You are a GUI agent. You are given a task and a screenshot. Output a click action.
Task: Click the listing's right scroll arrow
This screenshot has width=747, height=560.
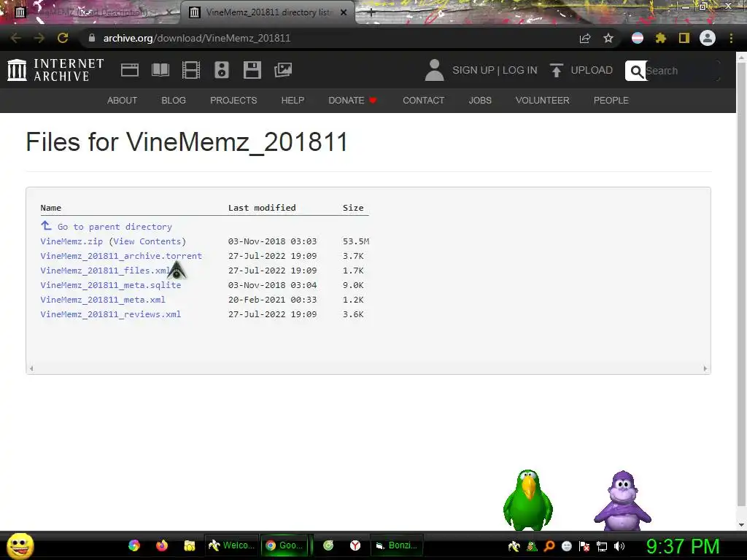[705, 368]
